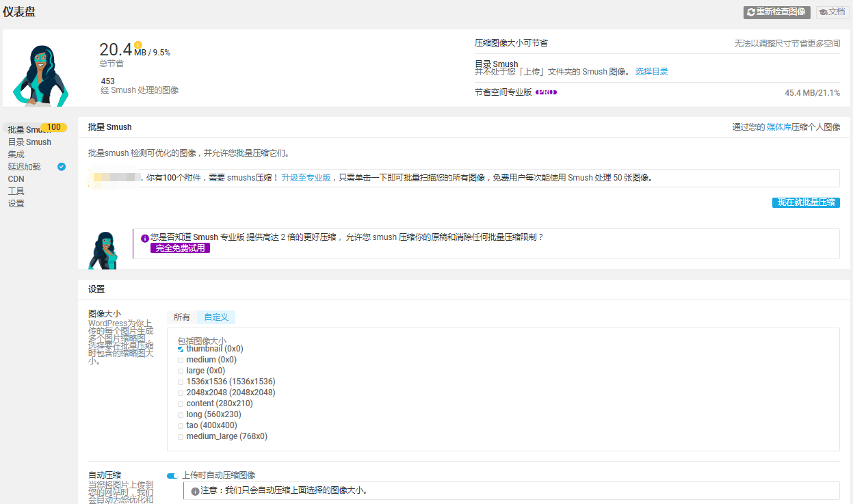
Task: Open the 媒体库 link
Action: point(779,127)
